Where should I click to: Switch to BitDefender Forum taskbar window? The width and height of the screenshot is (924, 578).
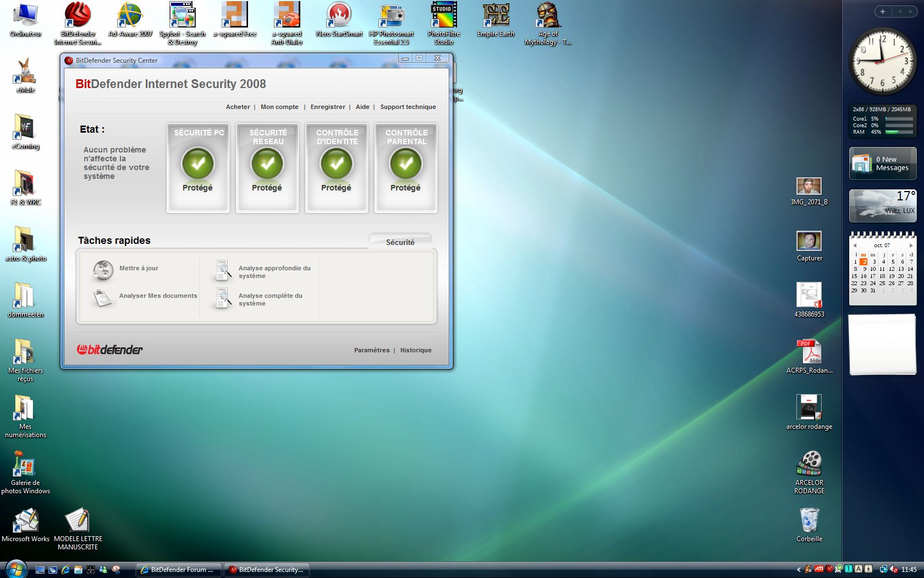[x=179, y=570]
